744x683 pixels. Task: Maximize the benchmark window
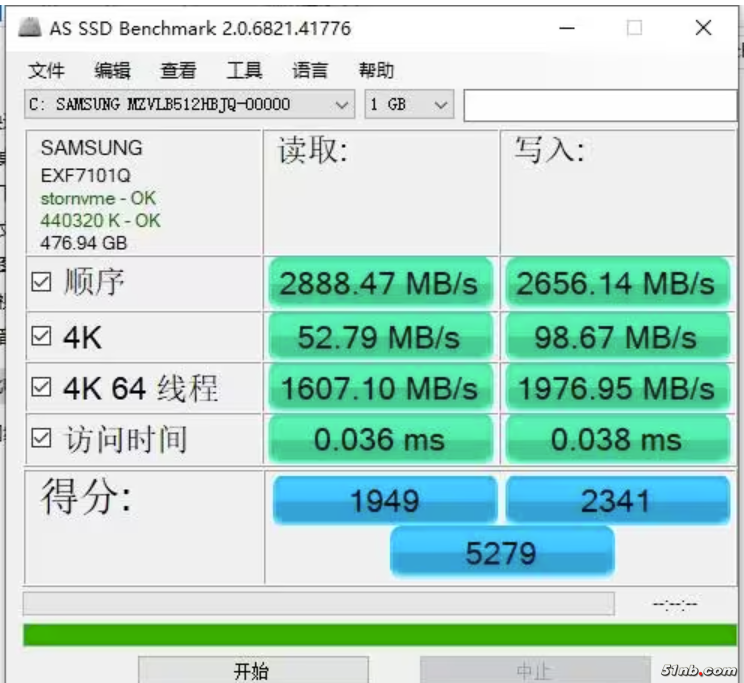pyautogui.click(x=634, y=28)
